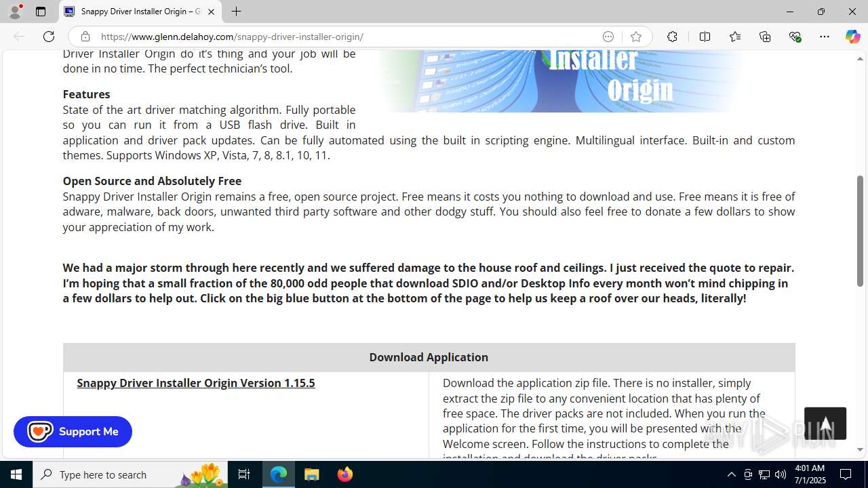Open a new browser tab
868x488 pixels.
[236, 12]
